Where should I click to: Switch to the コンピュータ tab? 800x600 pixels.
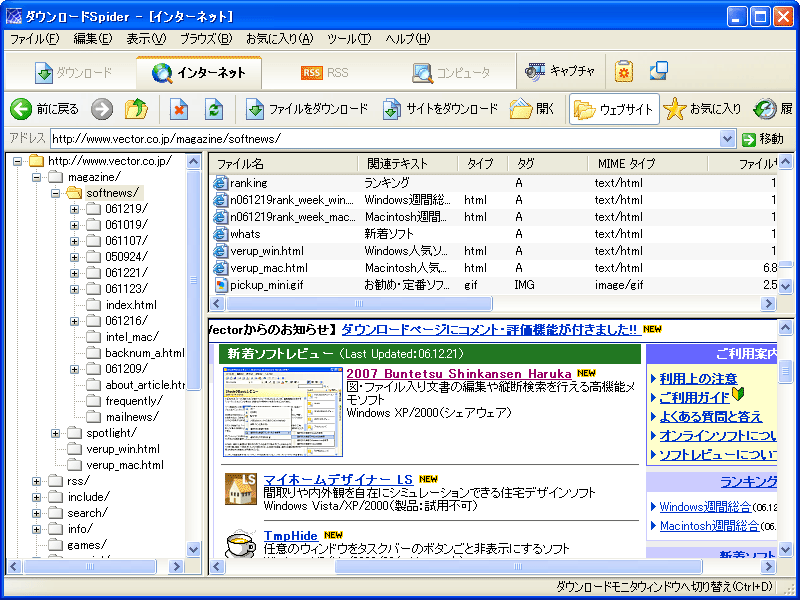451,73
